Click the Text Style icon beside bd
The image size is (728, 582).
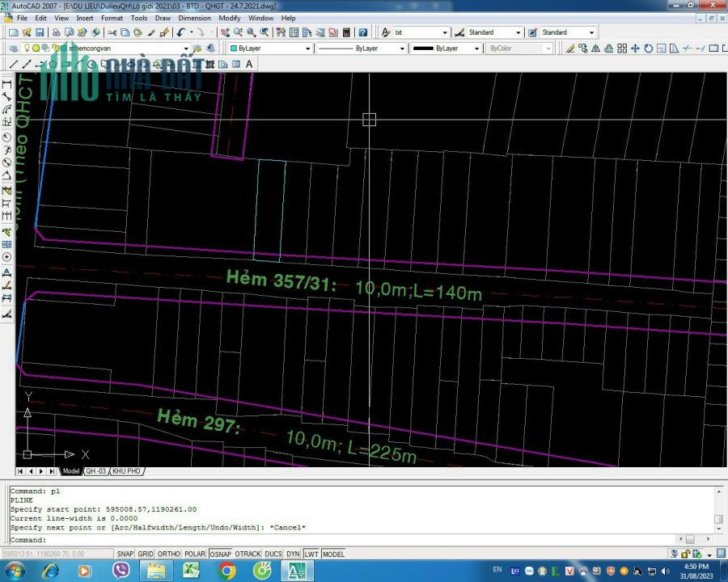pyautogui.click(x=386, y=32)
